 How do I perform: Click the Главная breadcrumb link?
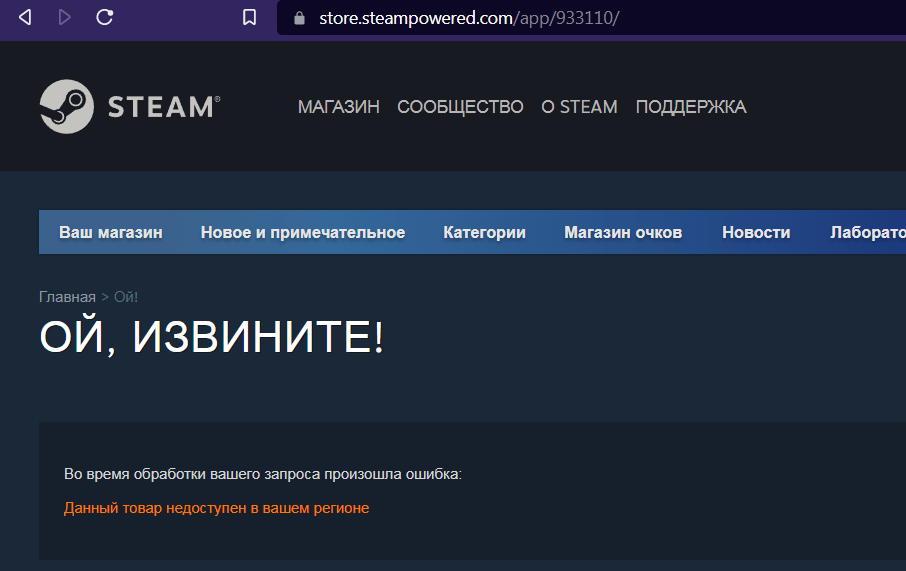point(67,297)
